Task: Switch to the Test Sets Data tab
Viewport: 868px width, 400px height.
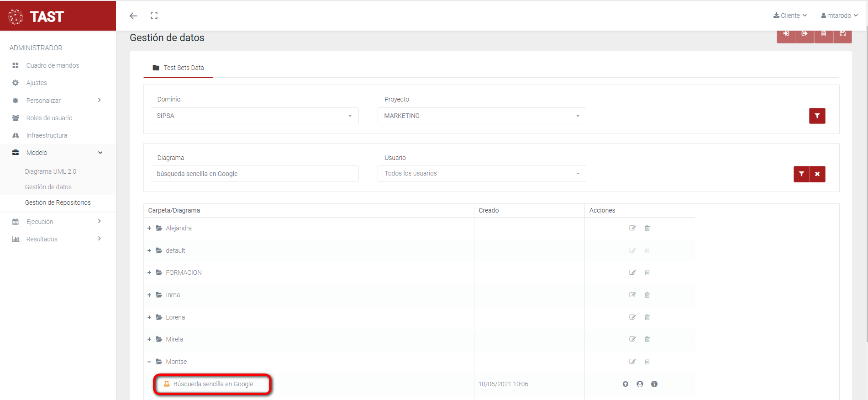Action: tap(179, 68)
